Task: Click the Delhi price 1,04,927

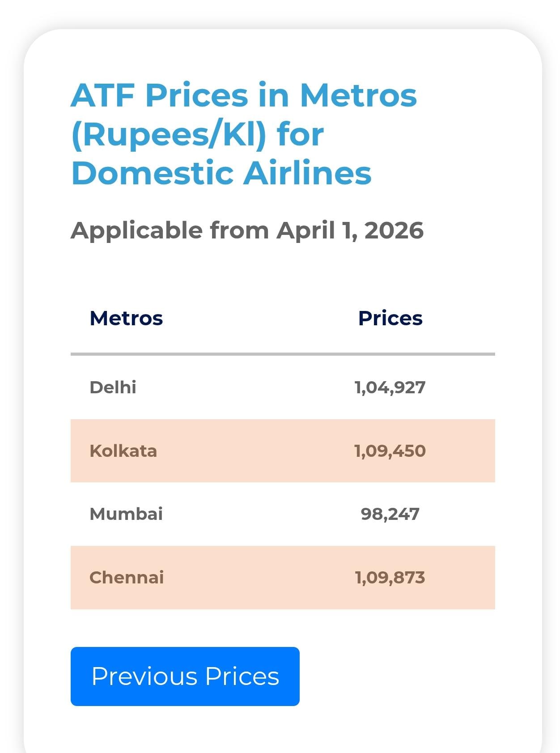Action: [390, 387]
